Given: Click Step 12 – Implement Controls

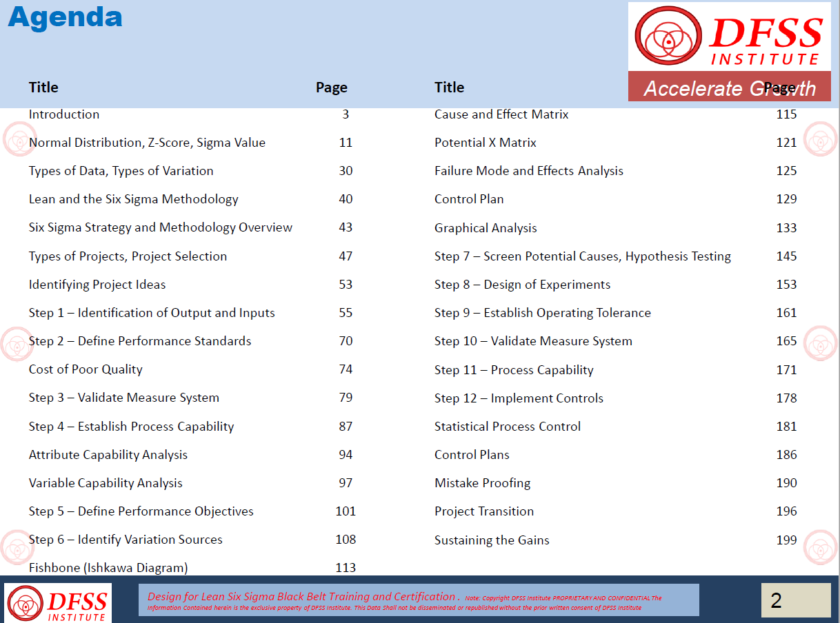Looking at the screenshot, I should [x=519, y=398].
